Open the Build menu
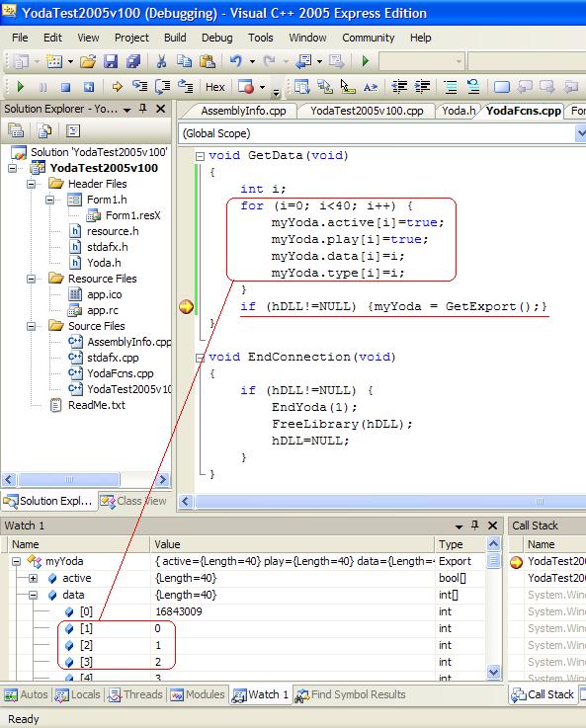586x728 pixels. click(175, 38)
